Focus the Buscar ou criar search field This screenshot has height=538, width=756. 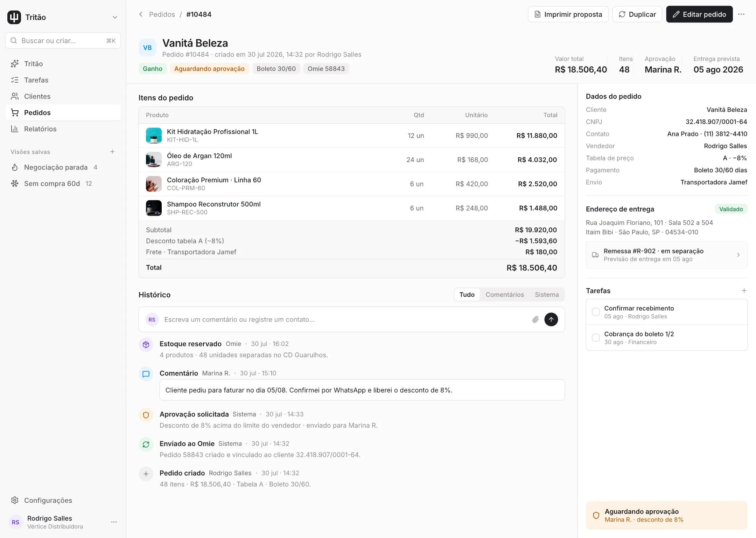pyautogui.click(x=63, y=41)
